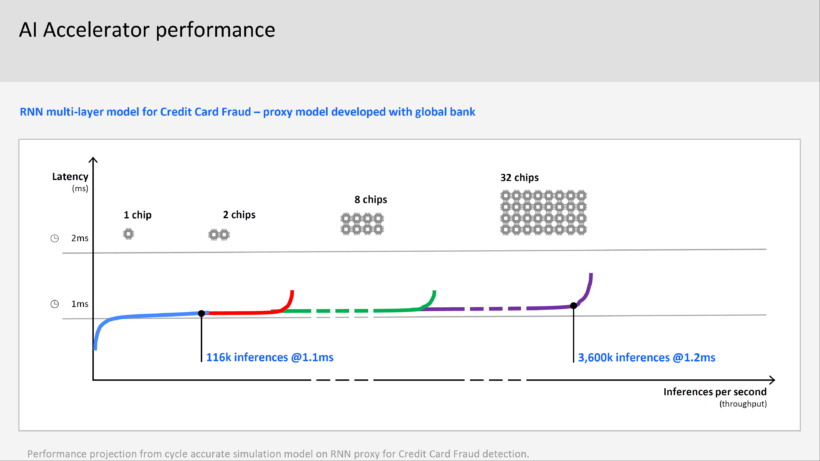Screen dimensions: 820x461
Task: Click the two-chip icon under '2 chips'
Action: (x=219, y=235)
